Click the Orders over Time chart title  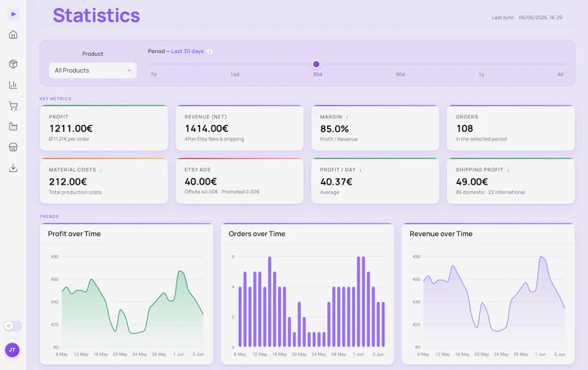pos(257,234)
